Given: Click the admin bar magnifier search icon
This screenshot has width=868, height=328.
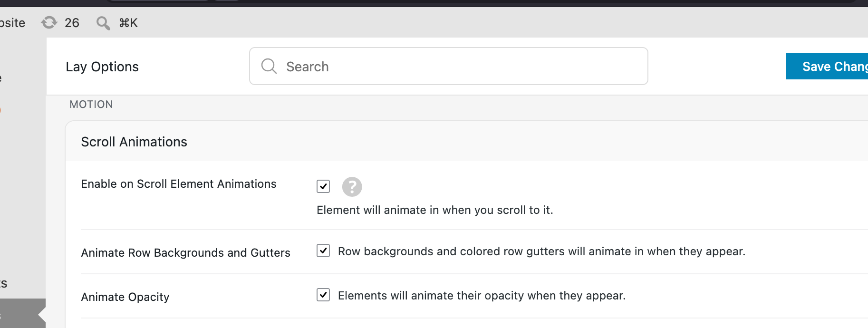Looking at the screenshot, I should pyautogui.click(x=103, y=23).
